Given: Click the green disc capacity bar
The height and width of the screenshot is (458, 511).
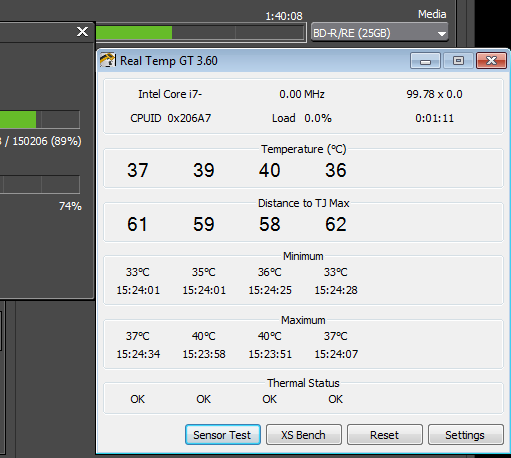Looking at the screenshot, I should coord(200,33).
